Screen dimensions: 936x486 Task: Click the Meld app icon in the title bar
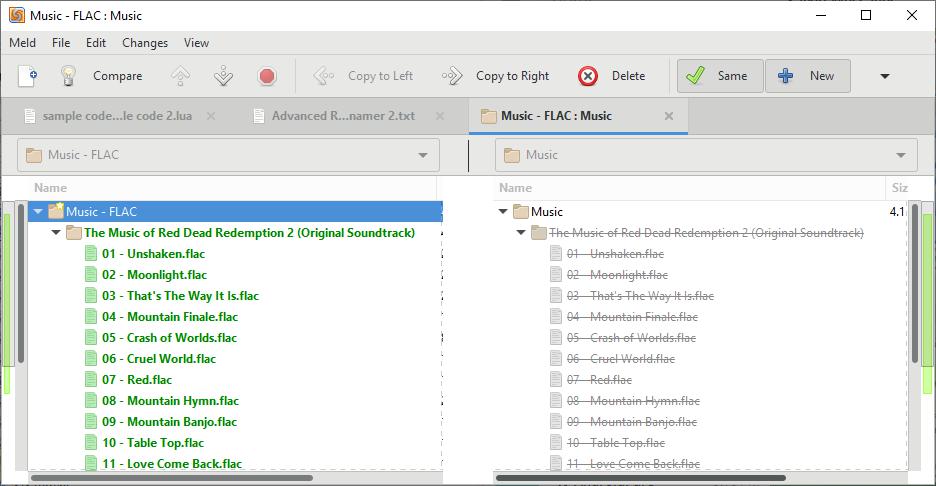17,16
